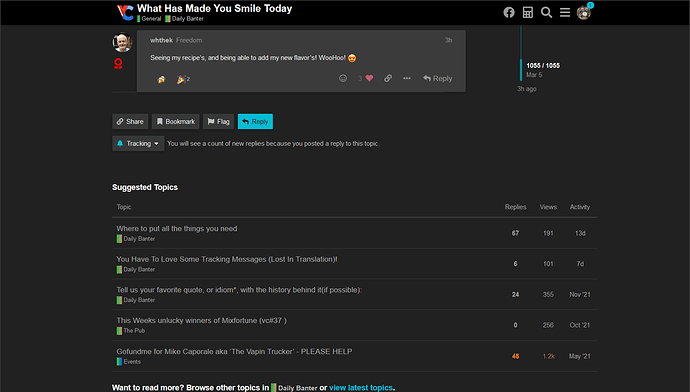
Task: Add a reaction with the smiley icon
Action: coord(343,78)
